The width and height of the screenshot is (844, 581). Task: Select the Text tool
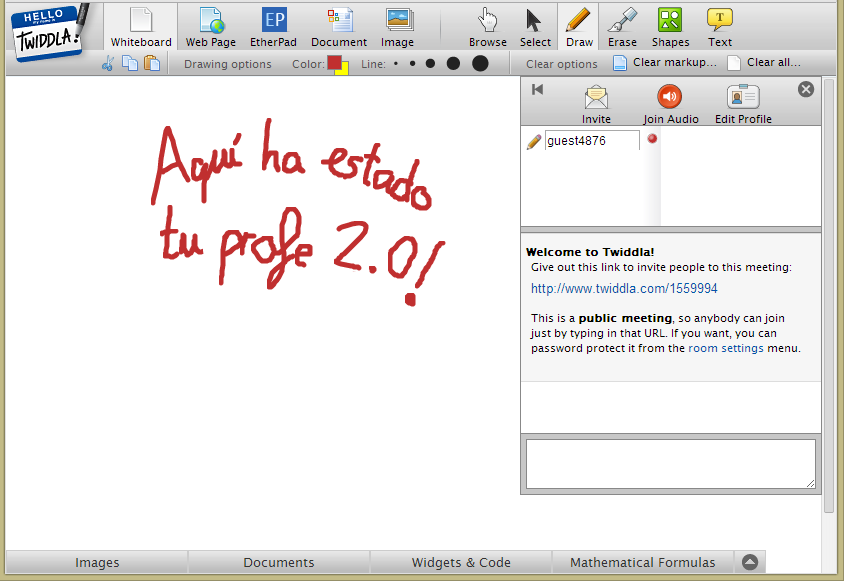tap(719, 27)
